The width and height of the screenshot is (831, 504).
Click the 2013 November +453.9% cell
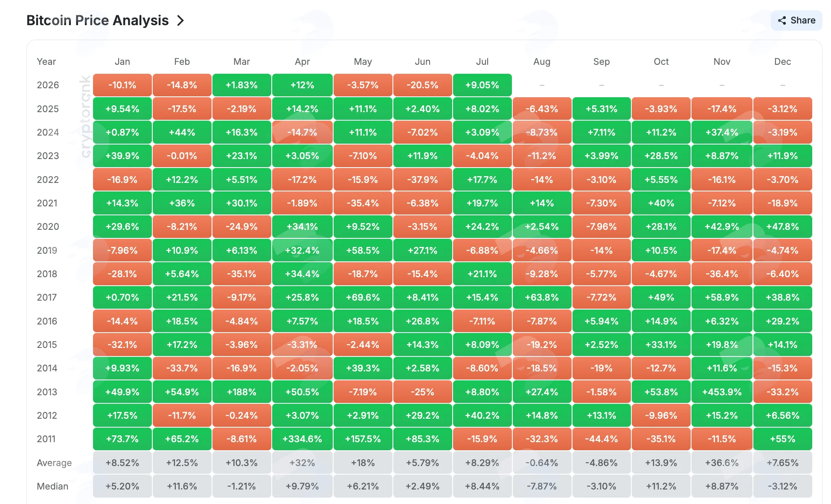click(x=722, y=391)
